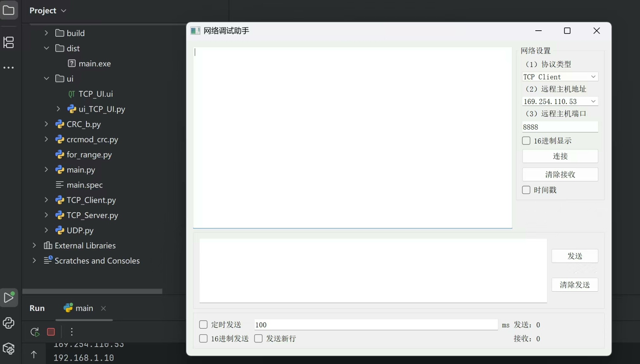The height and width of the screenshot is (364, 640).
Task: Click the horizontal scrollbar in Project panel
Action: coord(92,291)
